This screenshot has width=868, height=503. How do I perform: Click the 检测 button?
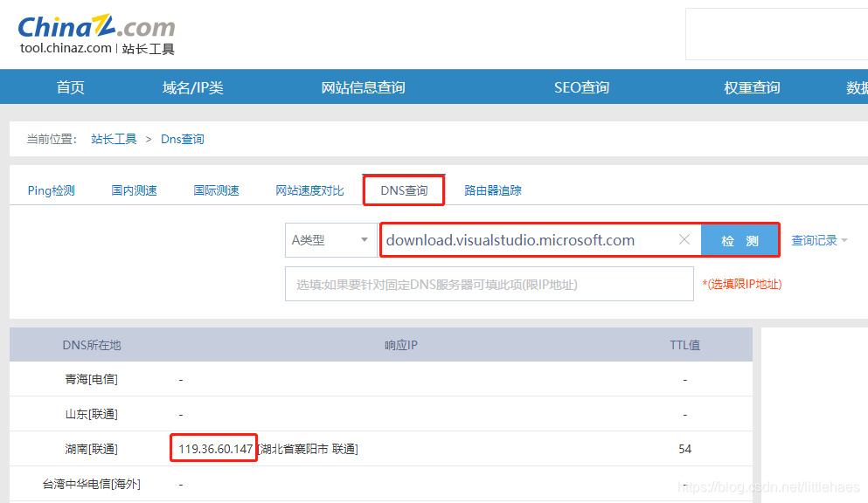(740, 240)
